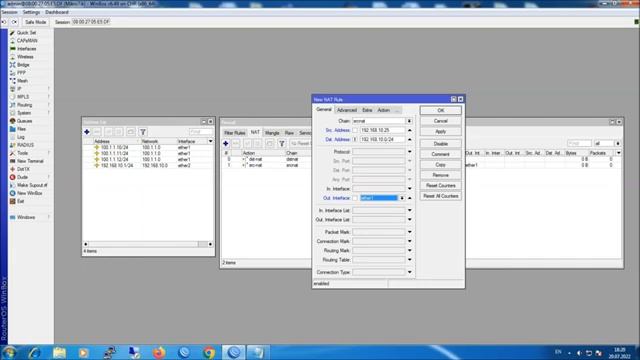Click the Comment button
This screenshot has height=360, width=640.
440,154
